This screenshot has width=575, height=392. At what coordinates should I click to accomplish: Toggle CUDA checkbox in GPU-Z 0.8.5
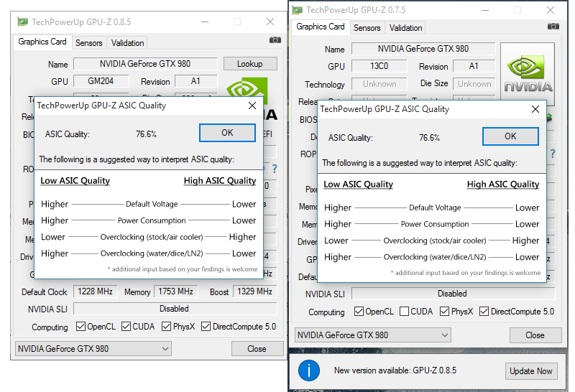126,326
